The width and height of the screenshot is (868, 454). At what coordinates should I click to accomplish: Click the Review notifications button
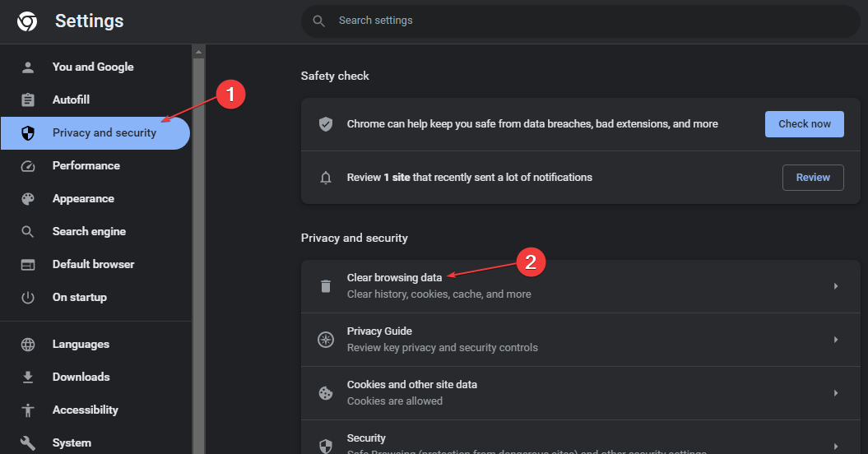(x=813, y=177)
